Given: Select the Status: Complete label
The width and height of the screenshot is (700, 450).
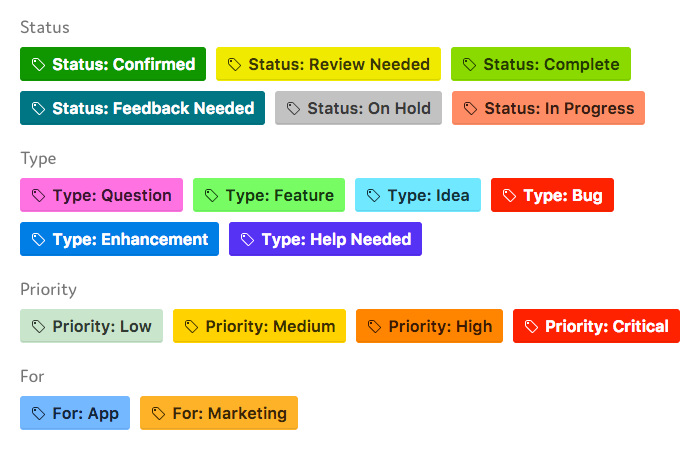Looking at the screenshot, I should pos(541,64).
